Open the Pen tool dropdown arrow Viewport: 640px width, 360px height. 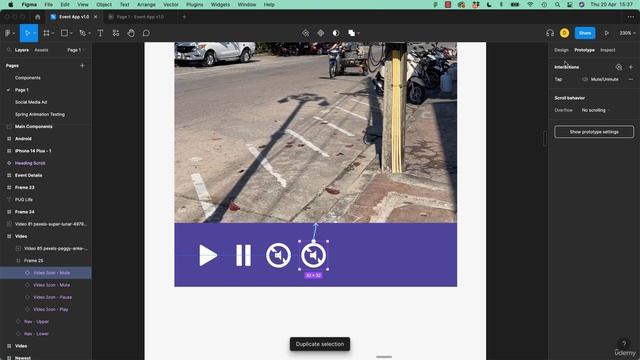coord(89,33)
